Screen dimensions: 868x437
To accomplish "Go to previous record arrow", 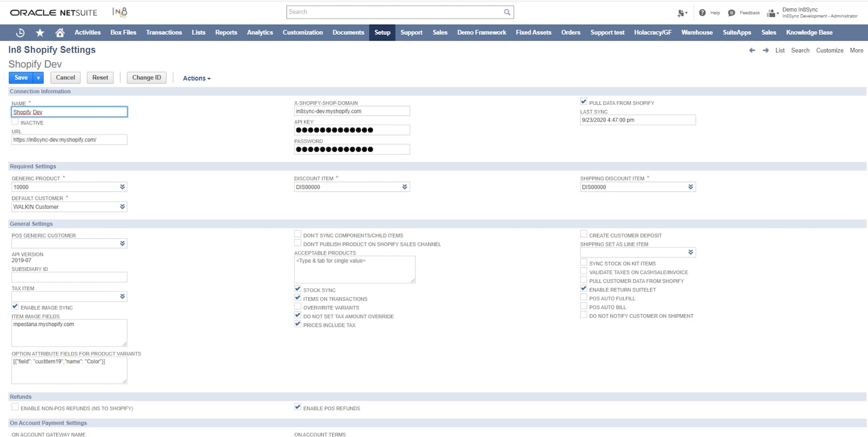I will pyautogui.click(x=752, y=50).
